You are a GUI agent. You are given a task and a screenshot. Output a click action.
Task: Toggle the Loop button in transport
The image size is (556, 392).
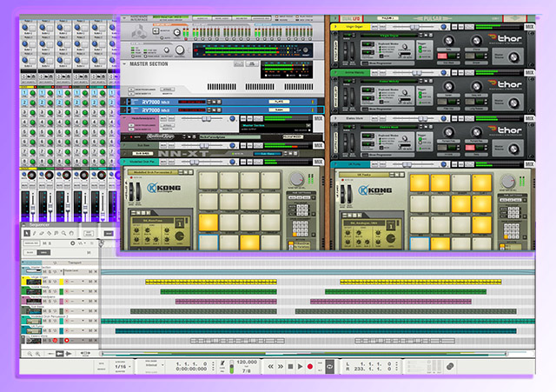328,367
